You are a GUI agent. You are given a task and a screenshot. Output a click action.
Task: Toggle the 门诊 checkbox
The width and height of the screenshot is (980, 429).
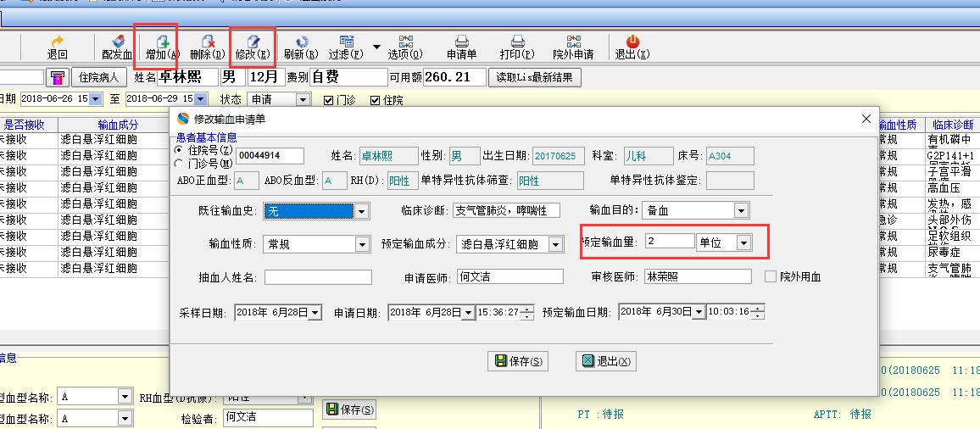click(329, 100)
